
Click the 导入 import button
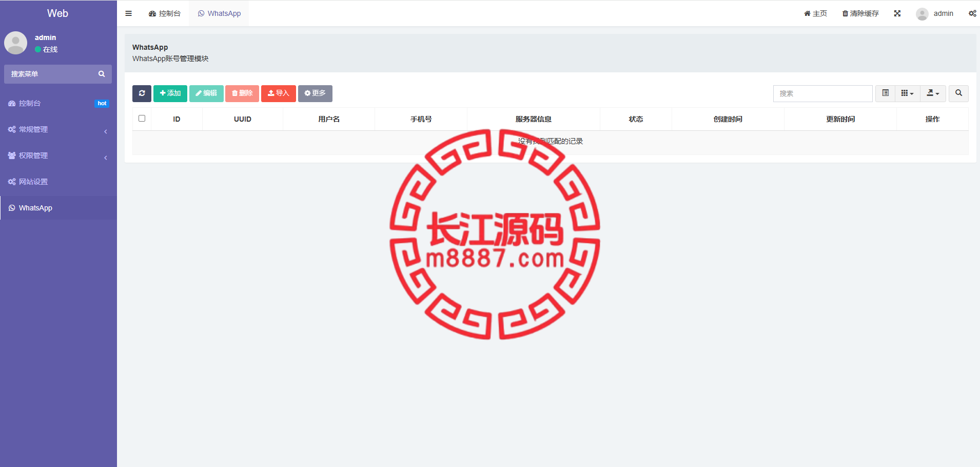[279, 93]
